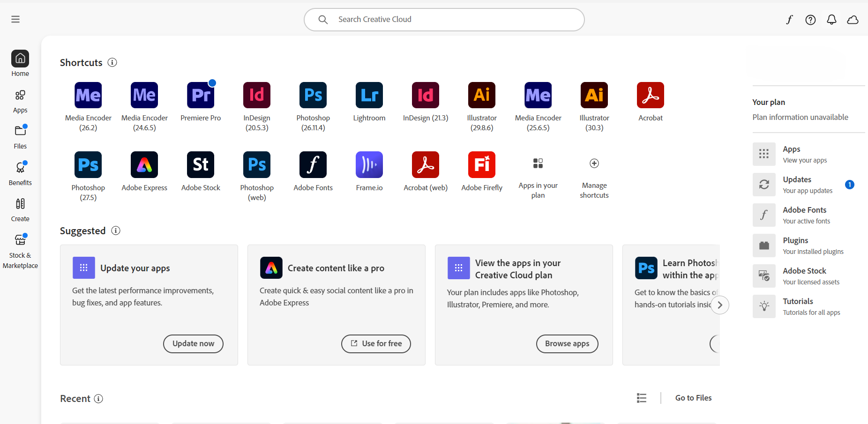Screen dimensions: 868x424
Task: Open Adobe Firefly shortcut
Action: [482, 165]
